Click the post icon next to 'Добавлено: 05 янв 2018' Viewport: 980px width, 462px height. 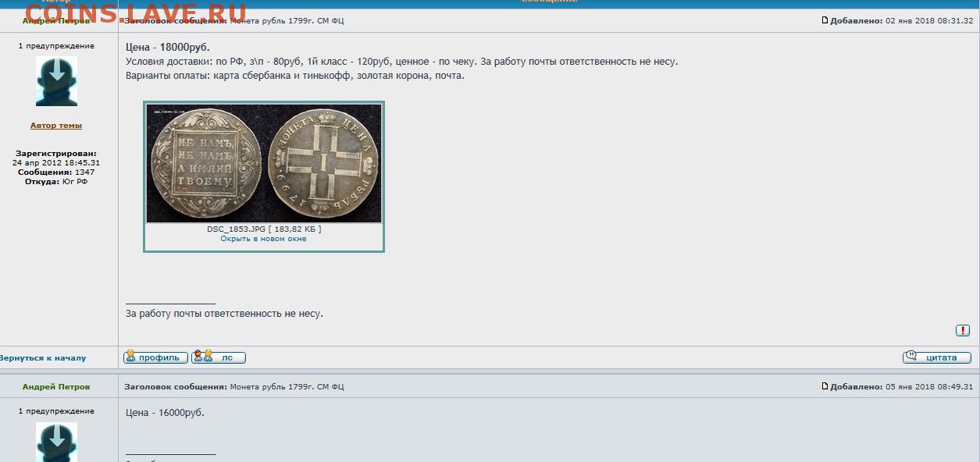point(825,386)
